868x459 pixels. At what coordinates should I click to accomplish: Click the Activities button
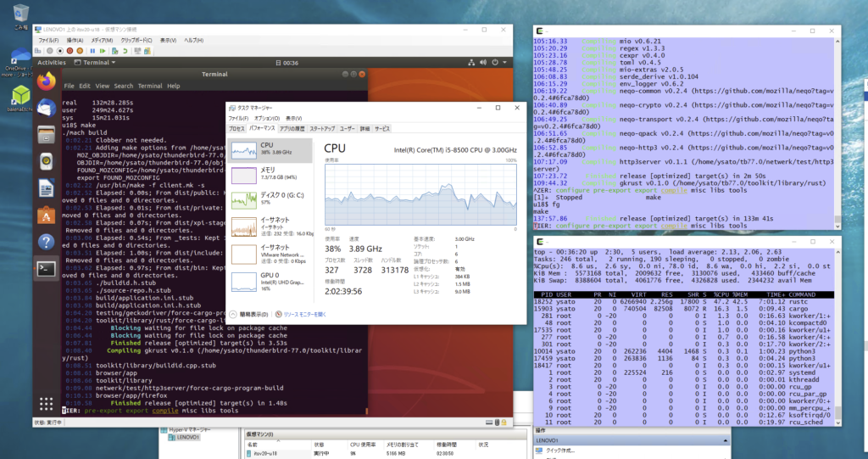(51, 62)
